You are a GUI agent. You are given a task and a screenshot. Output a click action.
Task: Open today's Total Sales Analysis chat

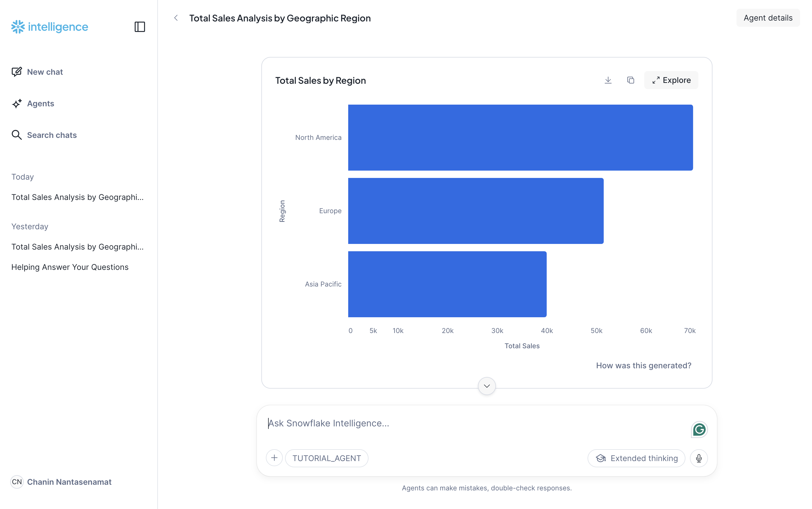tap(78, 197)
